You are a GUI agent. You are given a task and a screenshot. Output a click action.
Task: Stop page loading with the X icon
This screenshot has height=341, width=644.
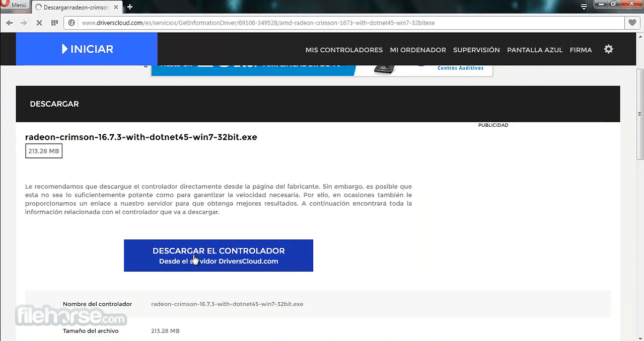(39, 23)
